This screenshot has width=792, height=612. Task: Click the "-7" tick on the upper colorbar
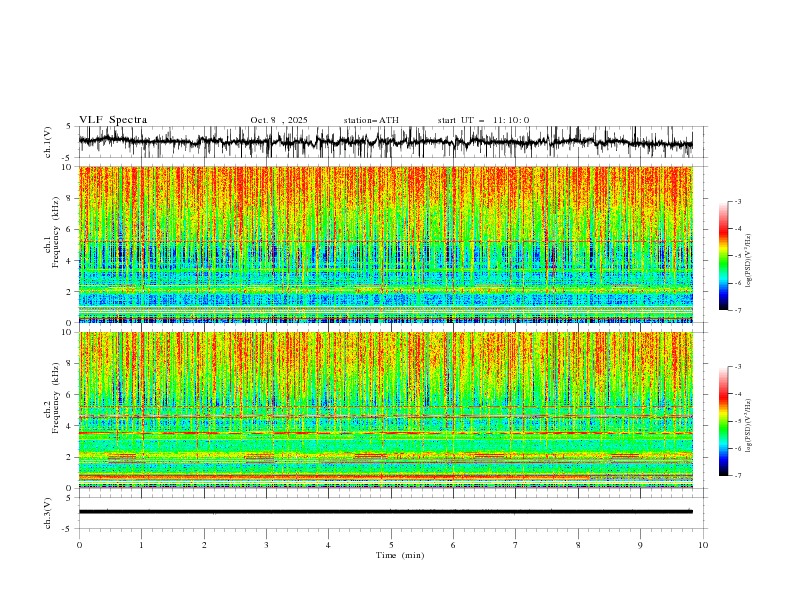tap(738, 310)
